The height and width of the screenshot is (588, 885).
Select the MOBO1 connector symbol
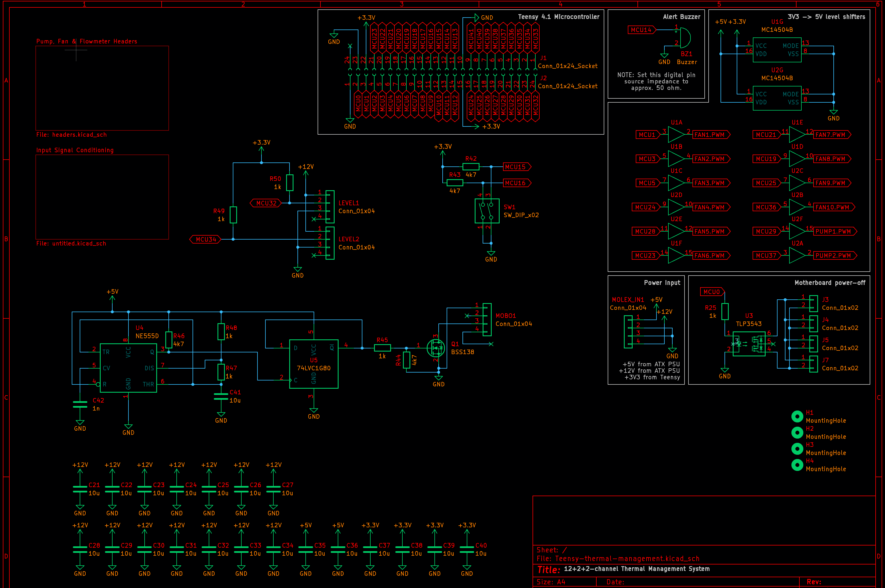487,320
